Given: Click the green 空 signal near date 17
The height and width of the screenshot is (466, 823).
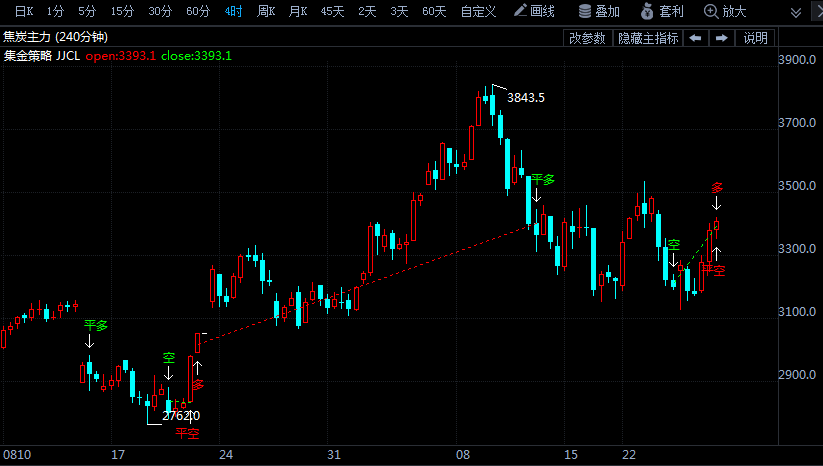Looking at the screenshot, I should (x=168, y=358).
